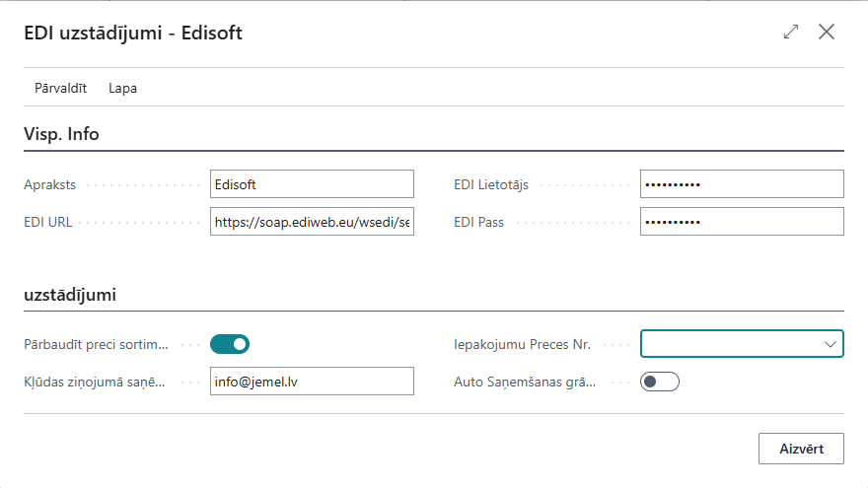Open the Pārvaldīt menu
868x488 pixels.
click(x=61, y=88)
